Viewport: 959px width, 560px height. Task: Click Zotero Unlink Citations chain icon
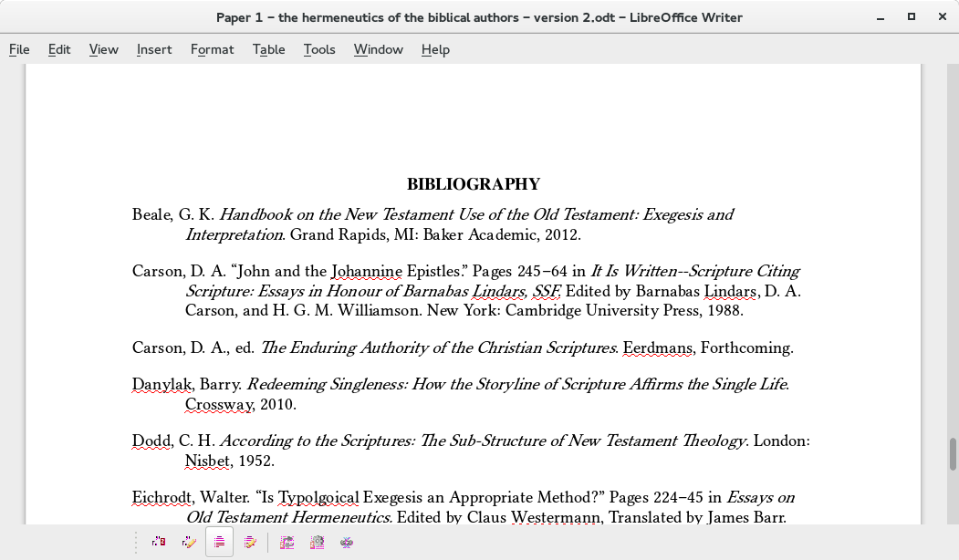click(347, 542)
